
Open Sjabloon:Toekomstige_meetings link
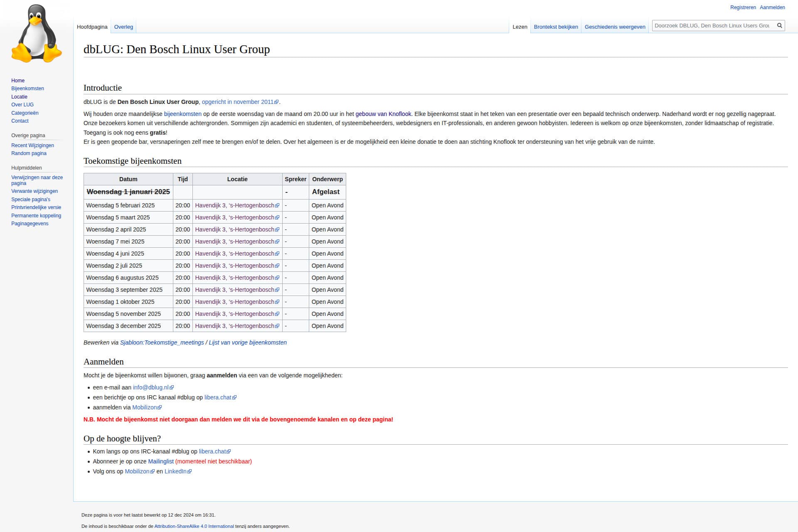pos(162,342)
